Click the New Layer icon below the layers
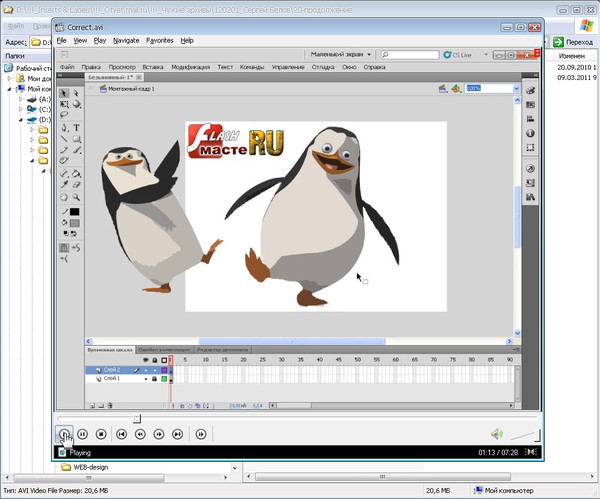600x499 pixels. tap(92, 405)
